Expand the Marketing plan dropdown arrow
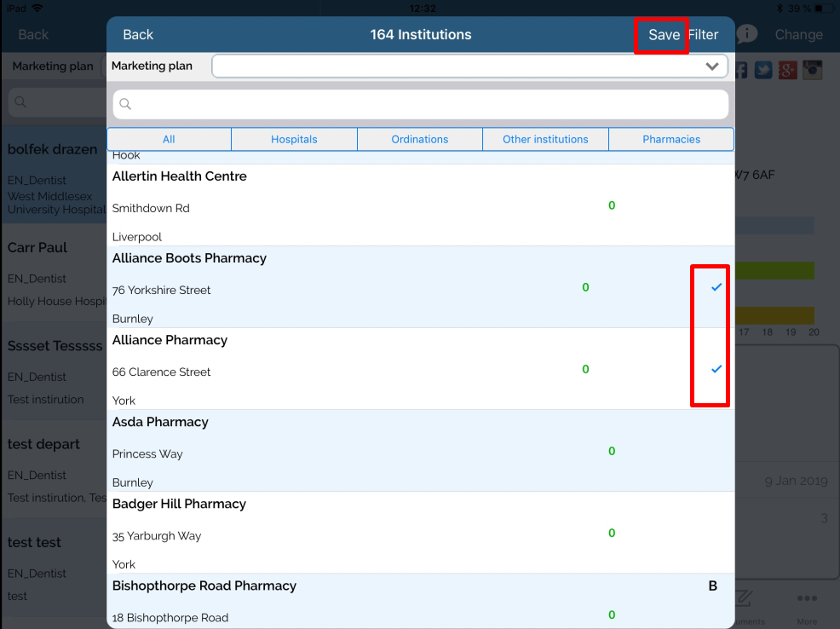This screenshot has height=629, width=840. [x=712, y=66]
